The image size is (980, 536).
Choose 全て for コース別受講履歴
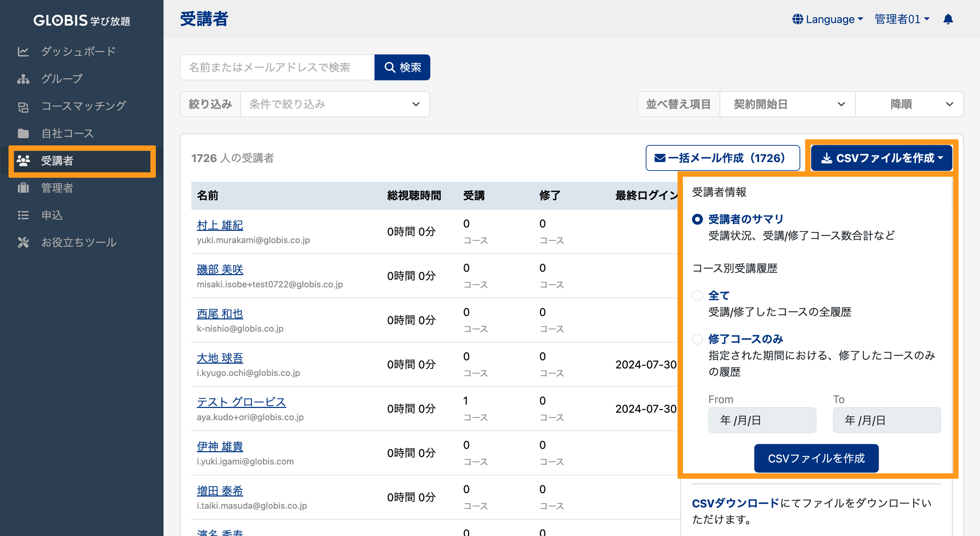click(697, 295)
